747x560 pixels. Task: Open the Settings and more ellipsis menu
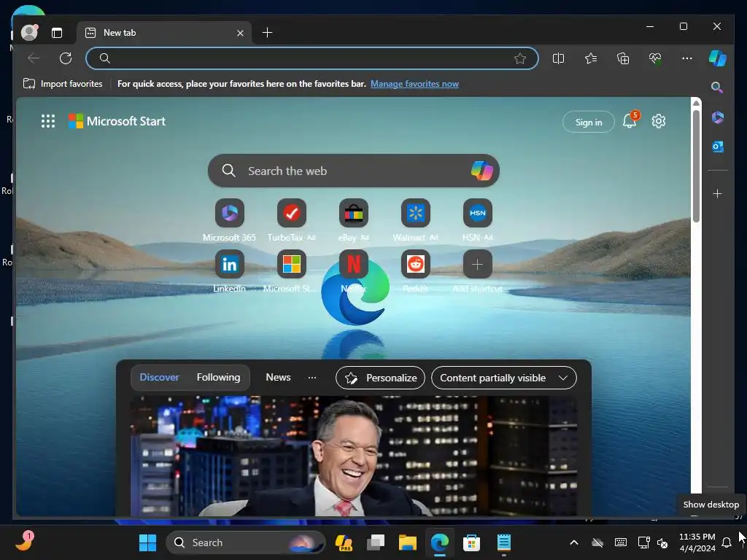(x=687, y=58)
